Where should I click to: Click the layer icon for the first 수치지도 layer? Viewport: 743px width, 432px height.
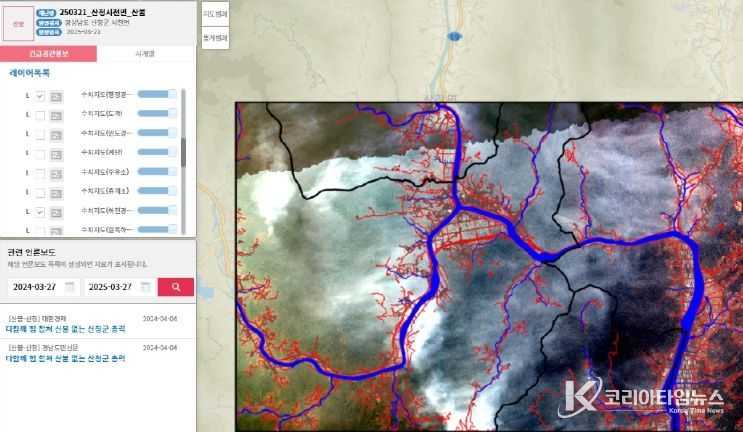click(57, 96)
